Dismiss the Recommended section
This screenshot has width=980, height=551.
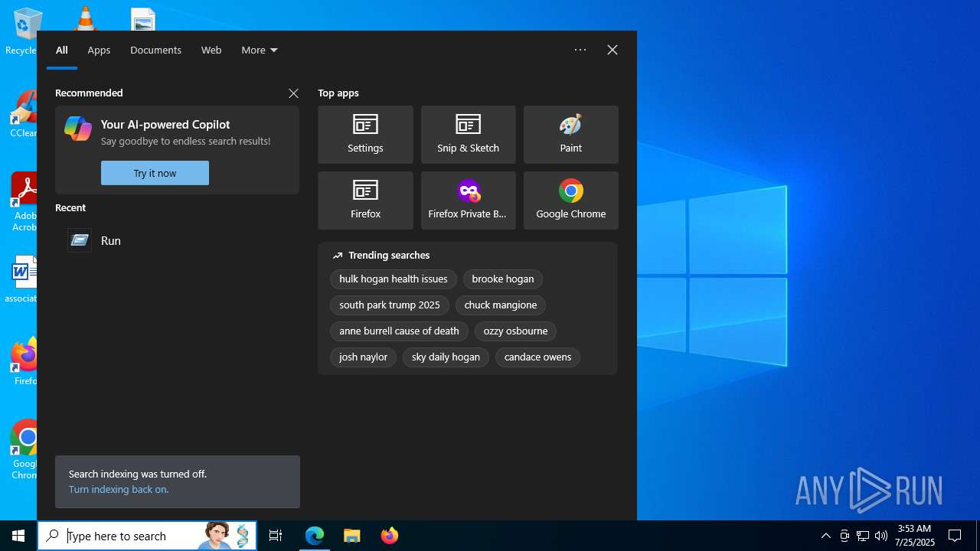coord(293,93)
